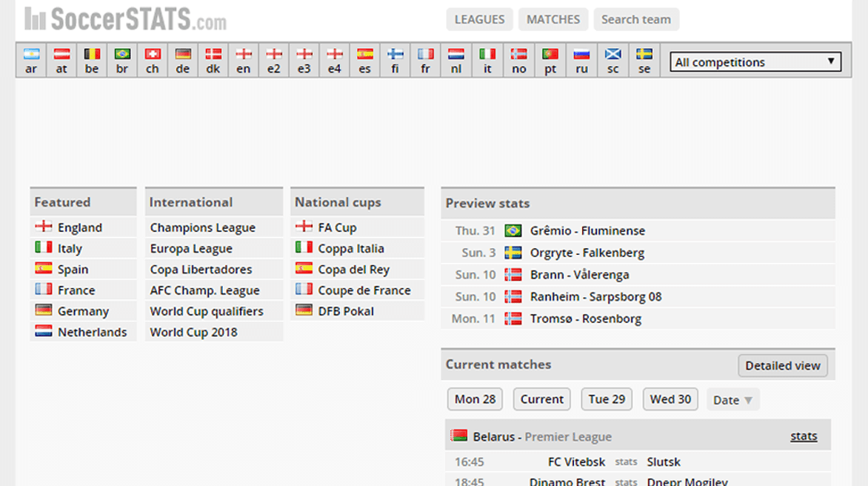Open Belarus Premier League stats link
This screenshot has width=868, height=486.
click(804, 436)
